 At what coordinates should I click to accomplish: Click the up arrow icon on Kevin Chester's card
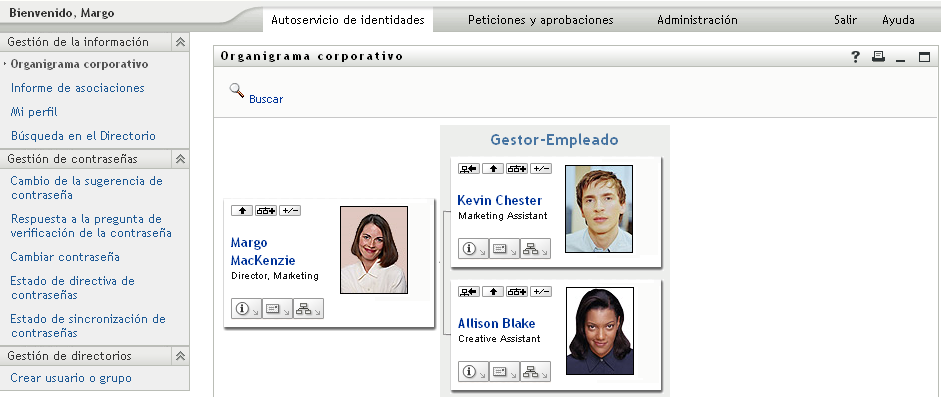coord(493,169)
